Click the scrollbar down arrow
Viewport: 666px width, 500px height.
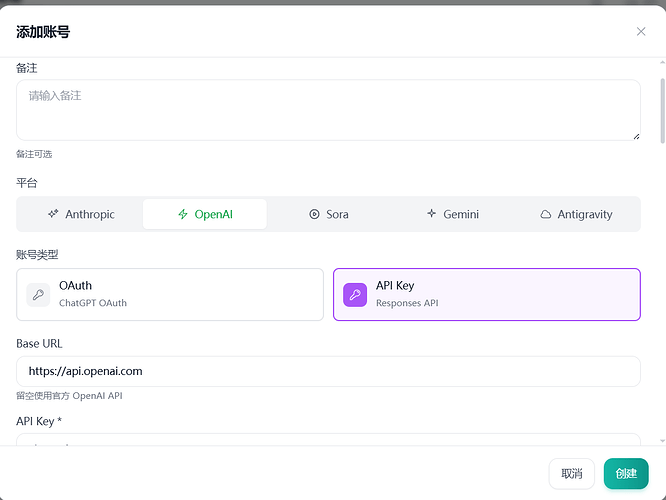point(663,441)
